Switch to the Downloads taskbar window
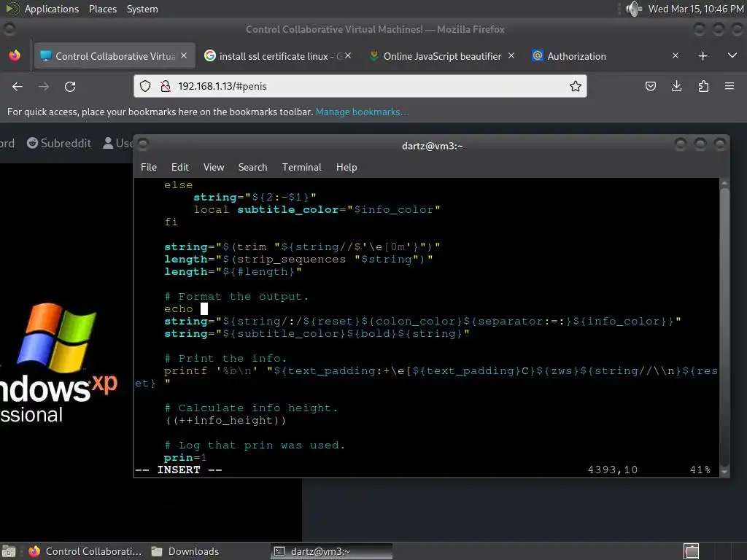The width and height of the screenshot is (747, 560). click(x=186, y=551)
